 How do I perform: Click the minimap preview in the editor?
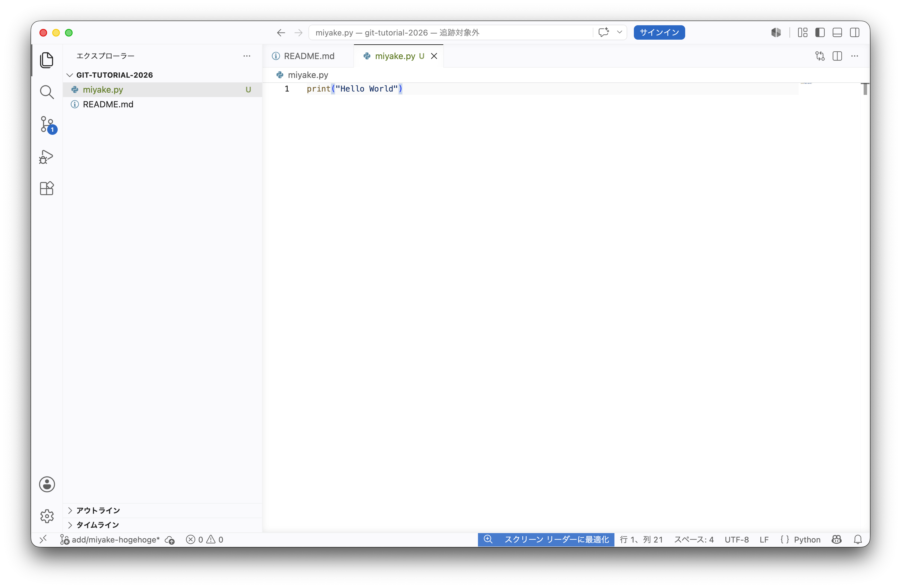pos(806,83)
